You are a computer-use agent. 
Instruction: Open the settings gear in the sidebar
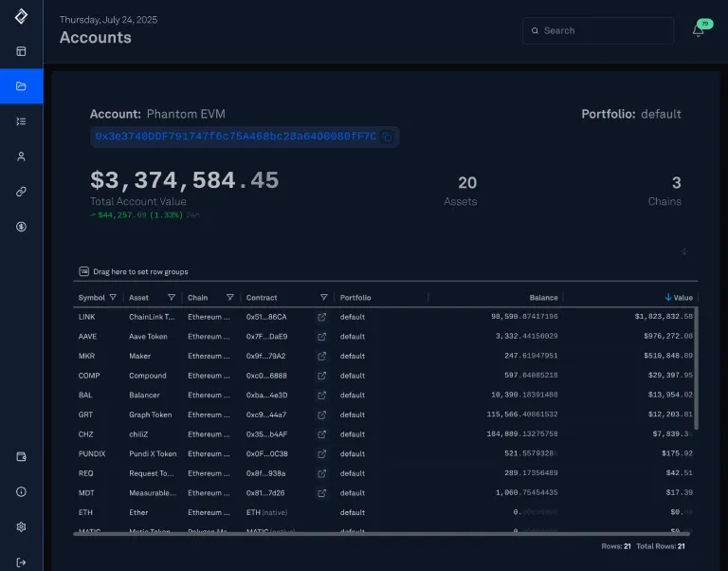pos(21,526)
